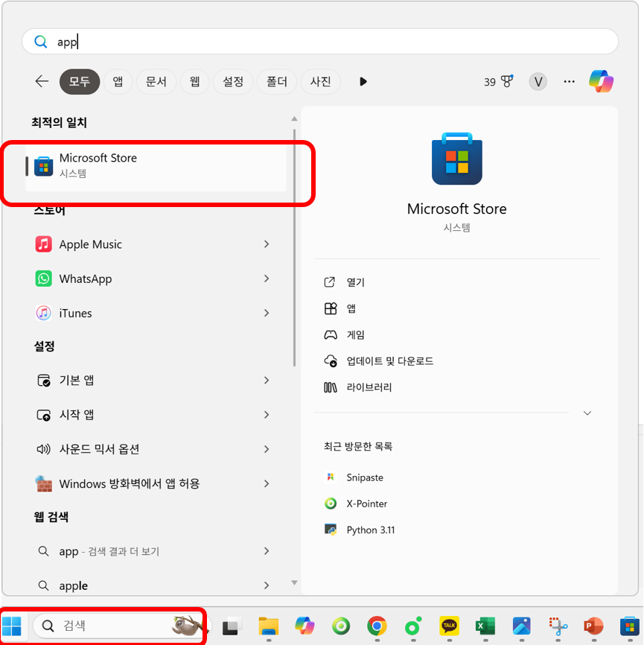Open the three-dot more options menu
Image resolution: width=644 pixels, height=645 pixels.
[x=569, y=81]
